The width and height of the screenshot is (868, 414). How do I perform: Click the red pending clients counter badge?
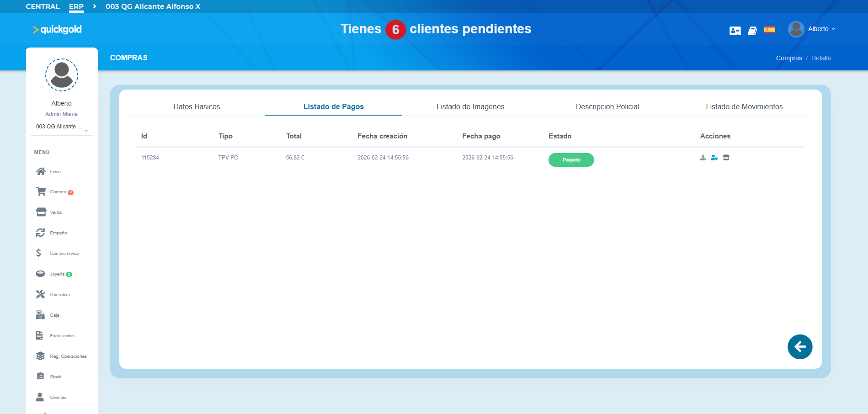[395, 30]
